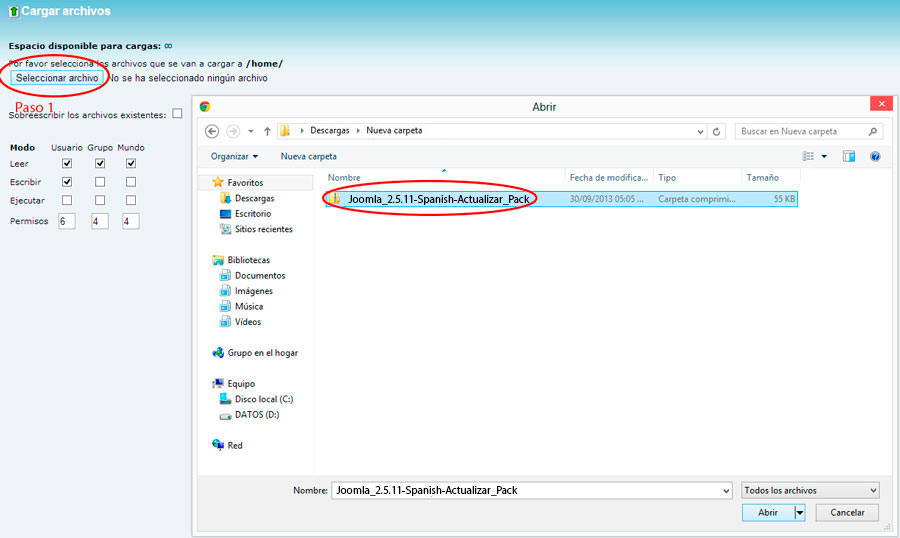Click Nueva carpeta toolbar item
Viewport: 900px width, 538px height.
[308, 157]
